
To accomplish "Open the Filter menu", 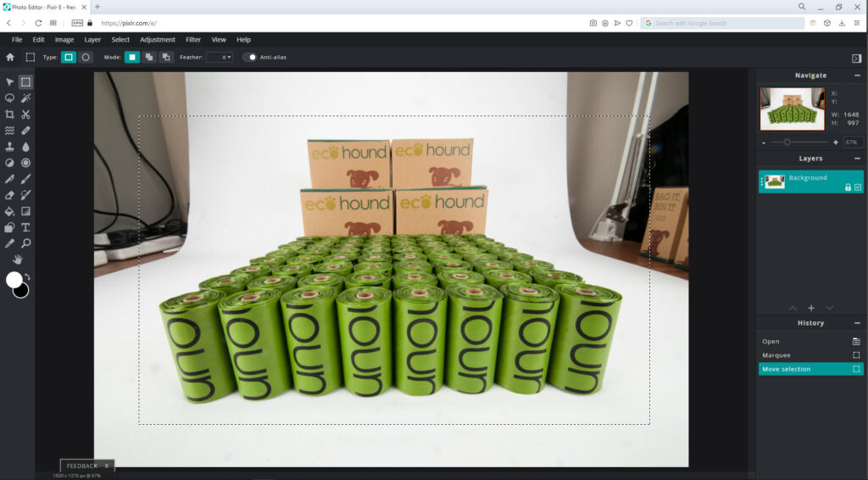I will pos(193,40).
